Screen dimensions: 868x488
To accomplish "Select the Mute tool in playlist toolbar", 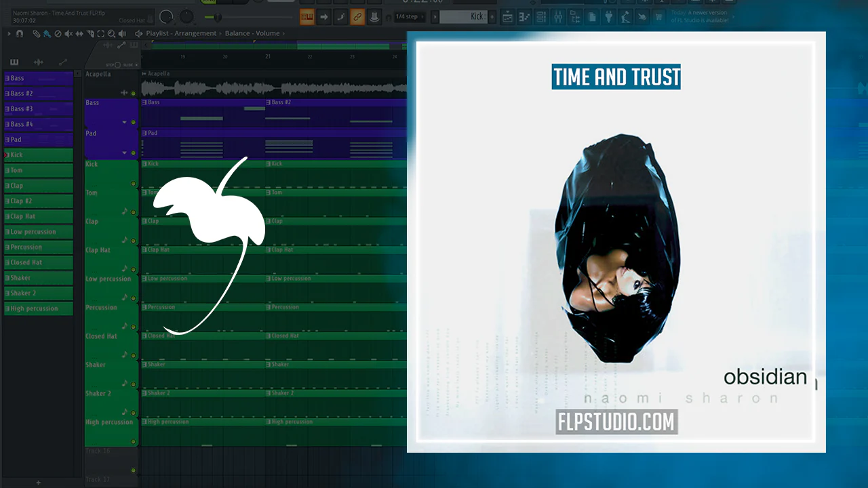I will click(68, 33).
